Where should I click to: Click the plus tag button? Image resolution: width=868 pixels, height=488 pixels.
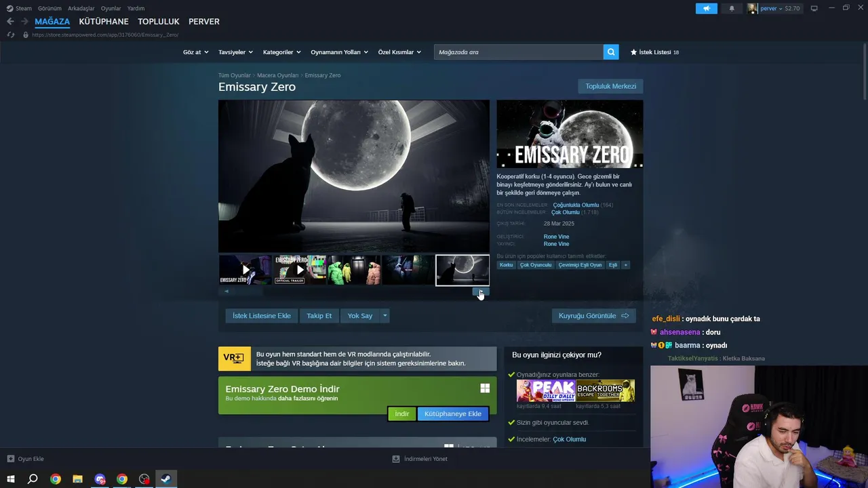(625, 265)
